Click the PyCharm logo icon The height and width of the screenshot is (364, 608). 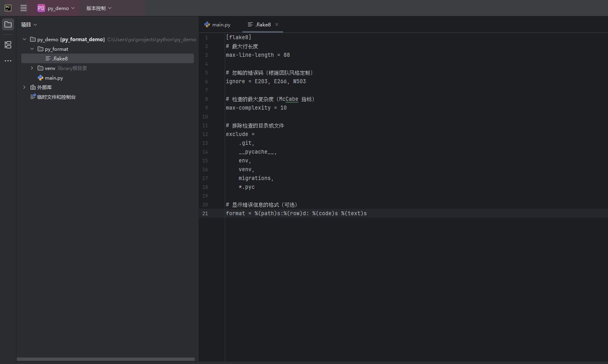(8, 8)
